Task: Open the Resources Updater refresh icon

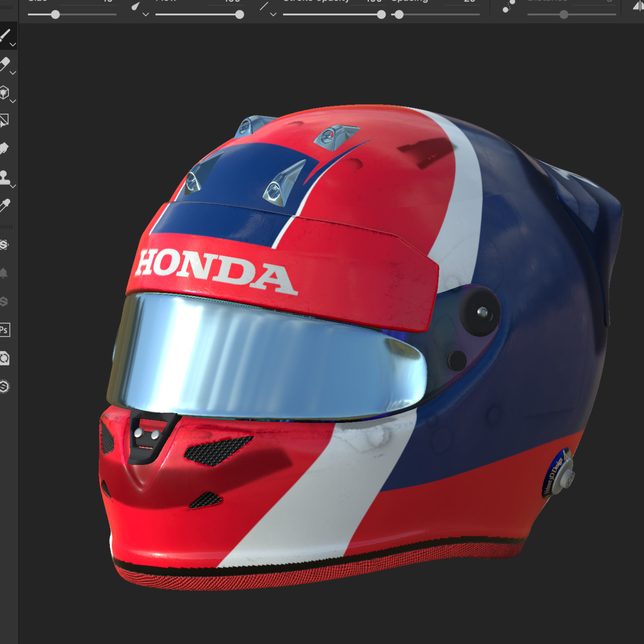Action: tap(4, 358)
